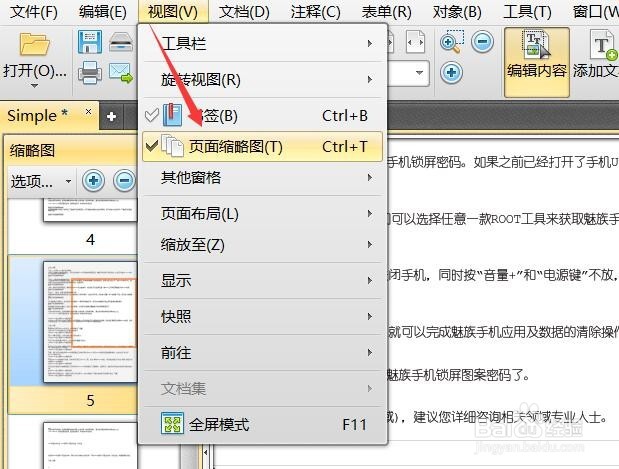Click the send email icon
Viewport: 619px width, 469px height.
pyautogui.click(x=121, y=73)
